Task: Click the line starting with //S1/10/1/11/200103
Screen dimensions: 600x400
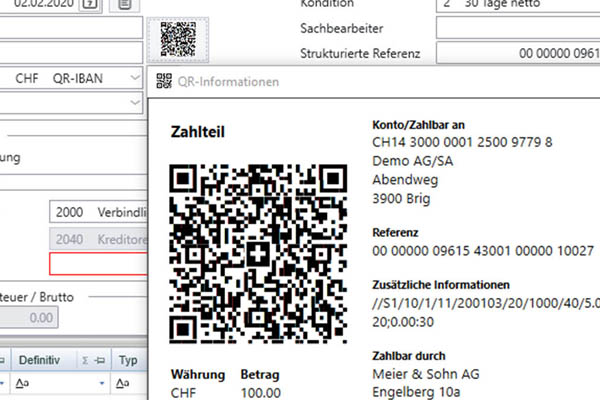Action: tap(486, 303)
